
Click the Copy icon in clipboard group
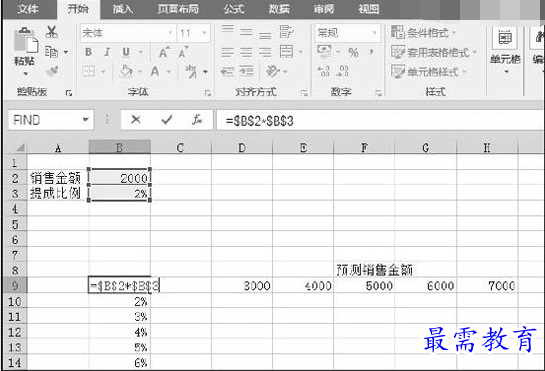[x=51, y=52]
